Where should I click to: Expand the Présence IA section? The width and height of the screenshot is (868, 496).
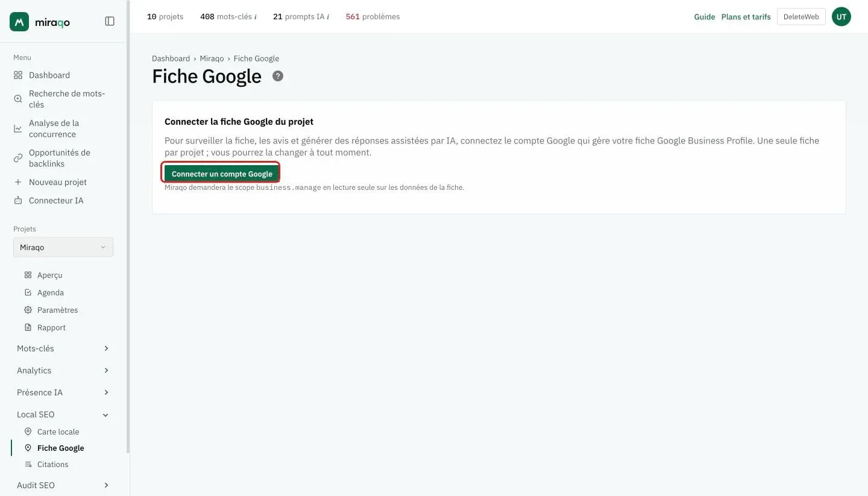click(63, 392)
